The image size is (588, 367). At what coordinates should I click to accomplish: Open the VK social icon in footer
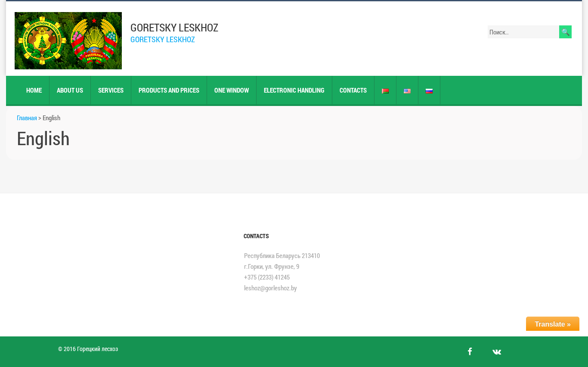(497, 352)
